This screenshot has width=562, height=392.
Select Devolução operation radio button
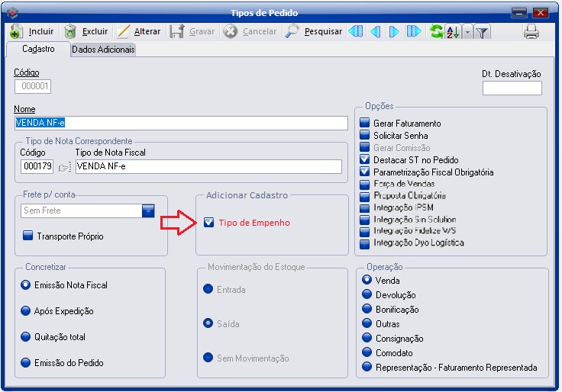tap(367, 295)
